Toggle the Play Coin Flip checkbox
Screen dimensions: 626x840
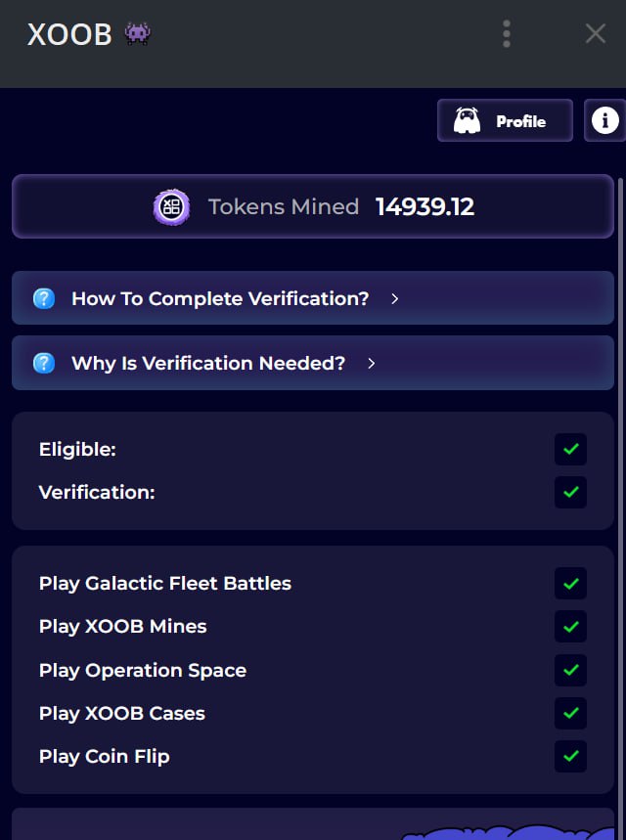point(571,757)
